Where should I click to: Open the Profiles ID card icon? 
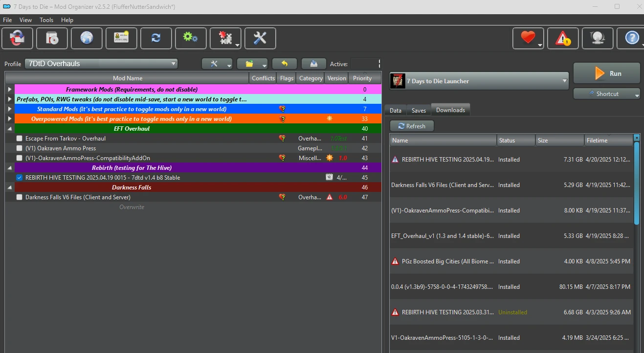[121, 38]
